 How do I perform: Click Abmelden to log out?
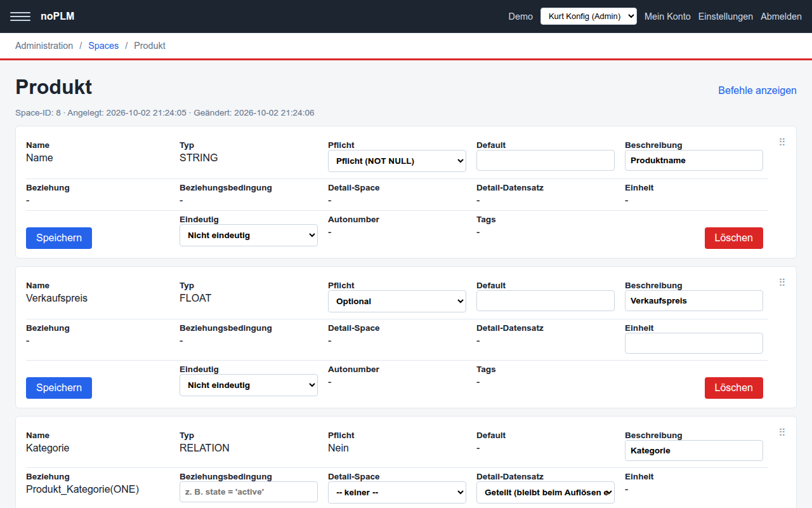781,17
